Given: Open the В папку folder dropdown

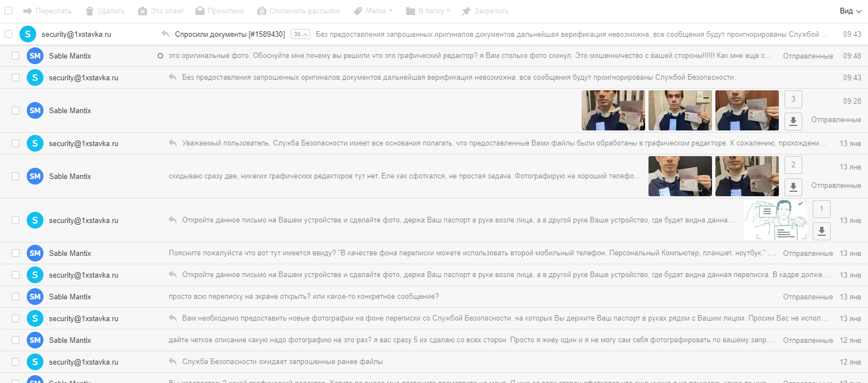Looking at the screenshot, I should coord(428,11).
